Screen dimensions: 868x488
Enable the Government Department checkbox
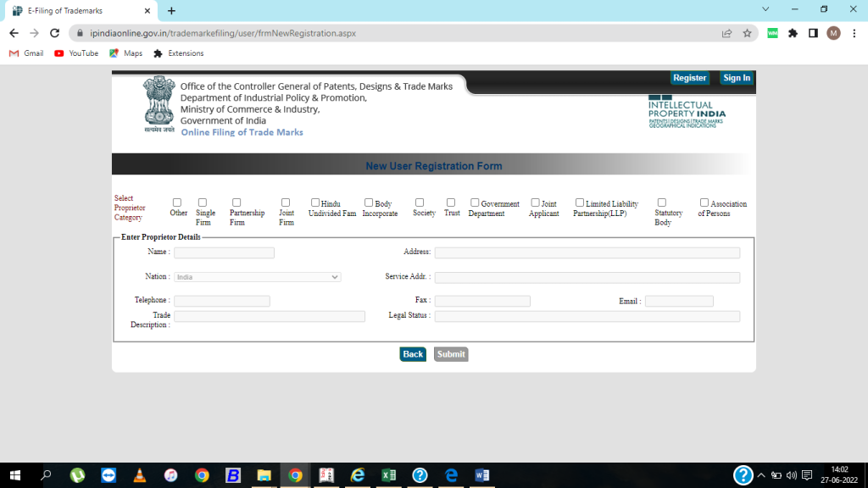(475, 202)
